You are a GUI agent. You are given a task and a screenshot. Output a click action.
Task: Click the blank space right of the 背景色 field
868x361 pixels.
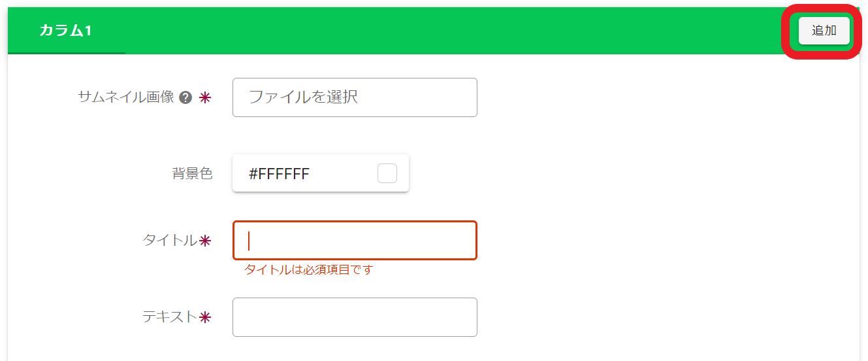tap(620, 174)
